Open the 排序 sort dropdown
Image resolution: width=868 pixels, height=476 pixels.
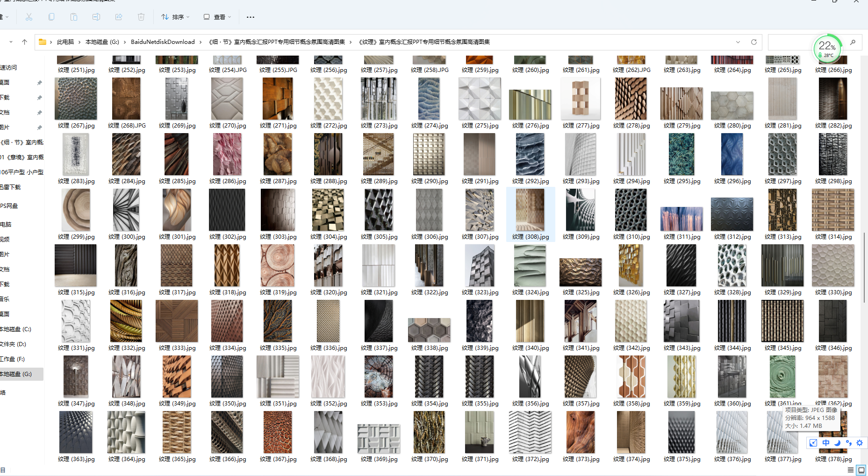[x=175, y=17]
